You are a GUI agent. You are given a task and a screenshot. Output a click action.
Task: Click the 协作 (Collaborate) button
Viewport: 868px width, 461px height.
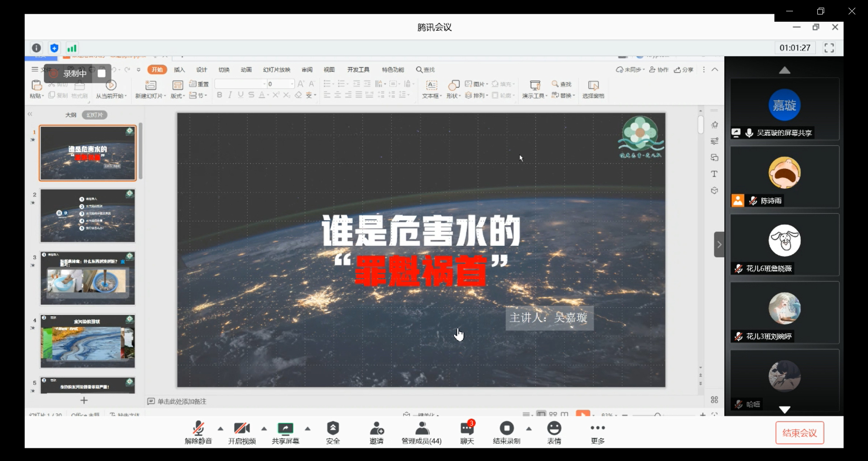[x=659, y=70]
